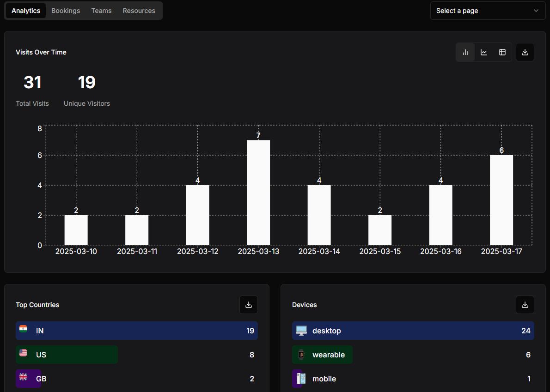The height and width of the screenshot is (392, 550).
Task: Click the India flag icon
Action: pos(23,329)
